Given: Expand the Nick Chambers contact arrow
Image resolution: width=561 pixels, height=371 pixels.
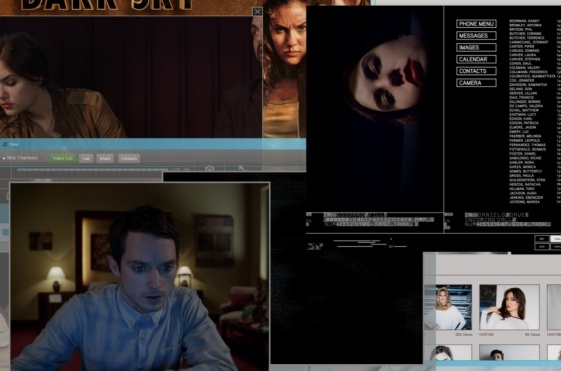Looking at the screenshot, I should [4, 158].
